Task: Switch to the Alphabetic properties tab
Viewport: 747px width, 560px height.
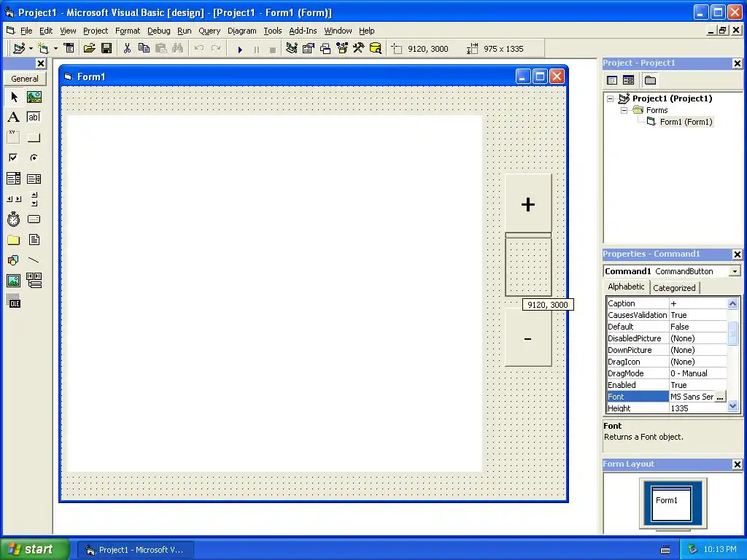Action: (626, 287)
